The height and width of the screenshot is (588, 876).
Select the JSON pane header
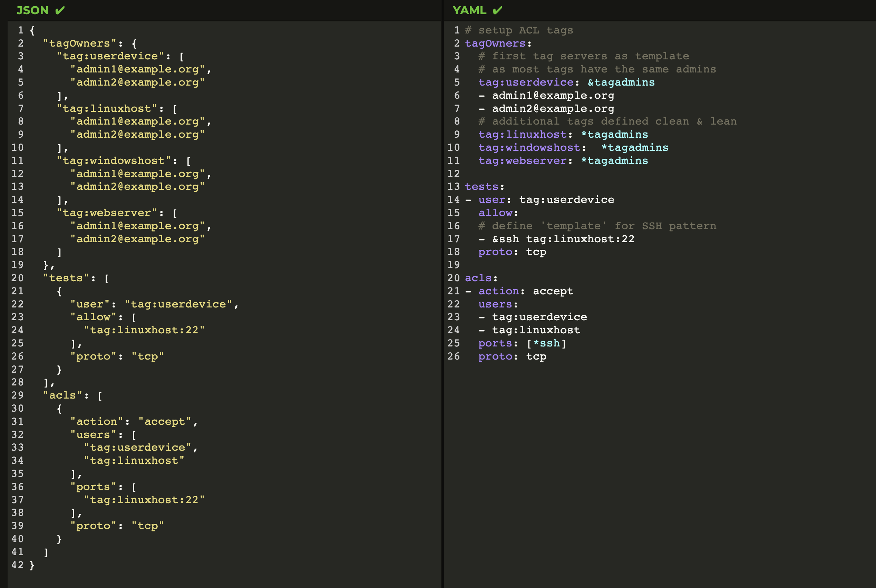tap(33, 10)
